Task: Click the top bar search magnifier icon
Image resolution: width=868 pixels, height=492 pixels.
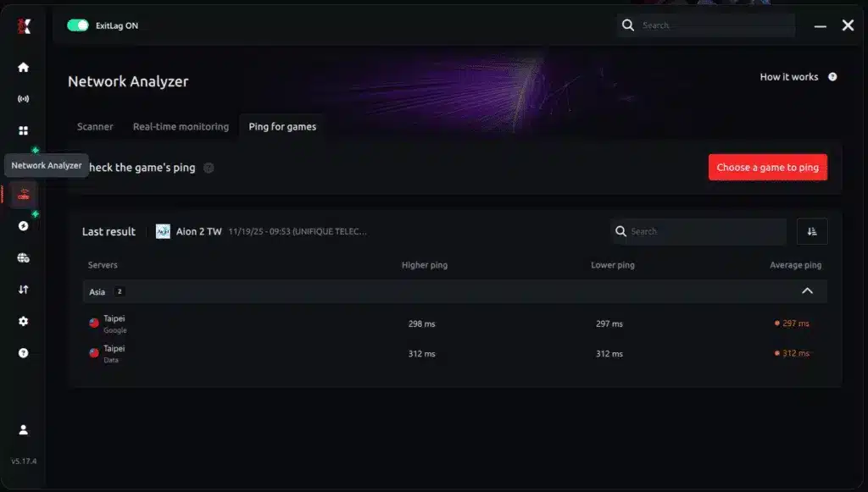Action: pos(628,25)
